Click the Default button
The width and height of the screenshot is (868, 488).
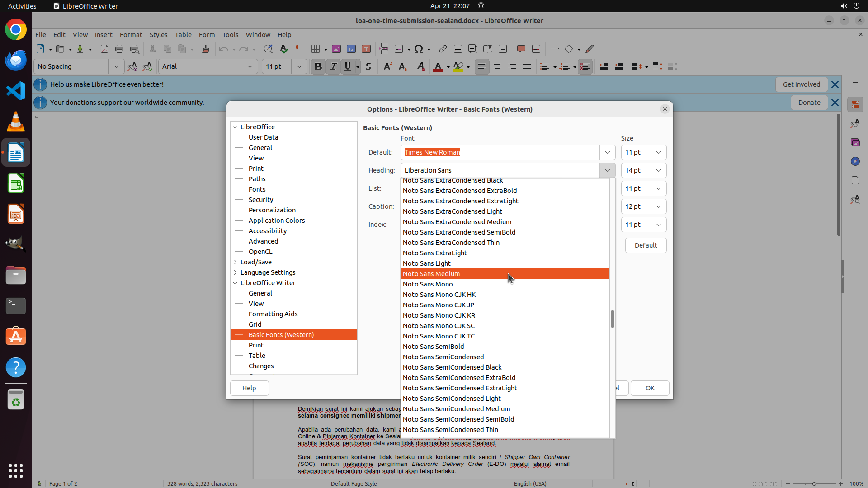[x=646, y=245]
